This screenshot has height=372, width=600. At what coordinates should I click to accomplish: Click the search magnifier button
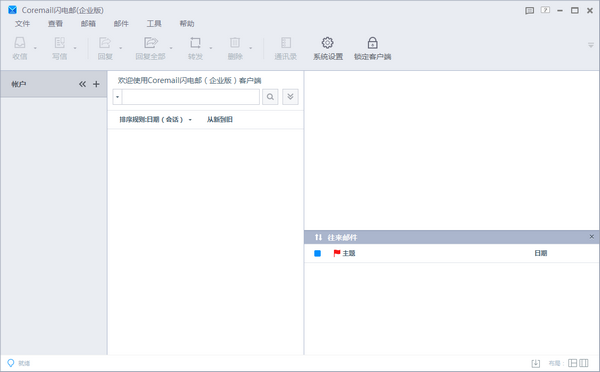click(x=270, y=97)
